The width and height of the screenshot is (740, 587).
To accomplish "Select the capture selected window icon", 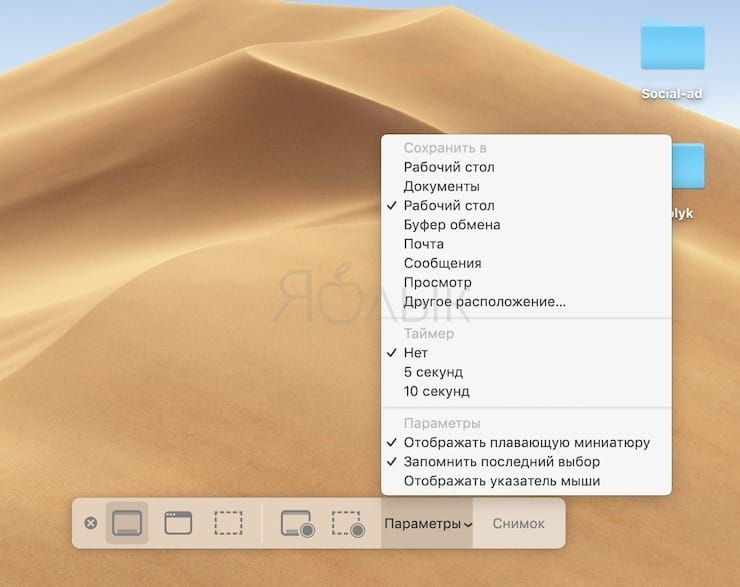I will [x=178, y=523].
